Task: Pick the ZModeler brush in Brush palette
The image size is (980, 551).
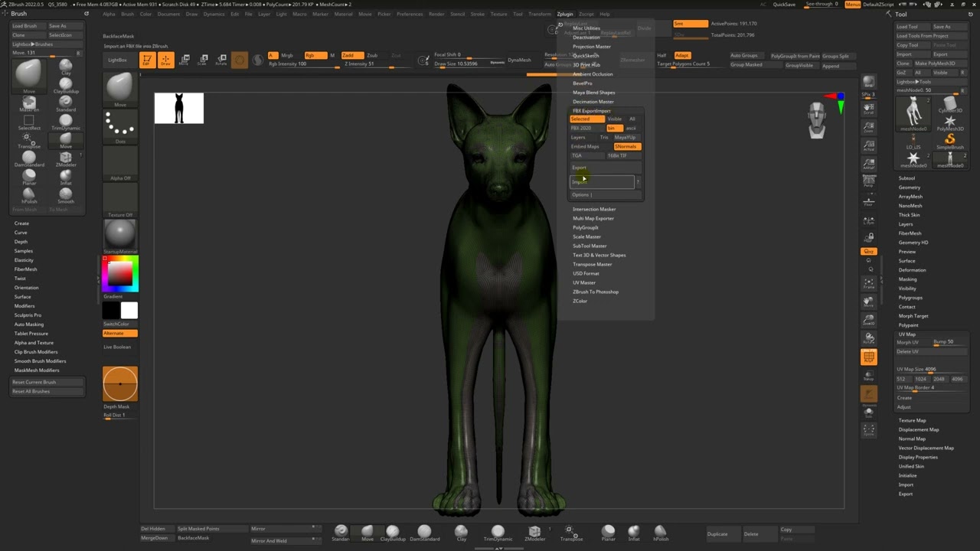Action: point(66,158)
